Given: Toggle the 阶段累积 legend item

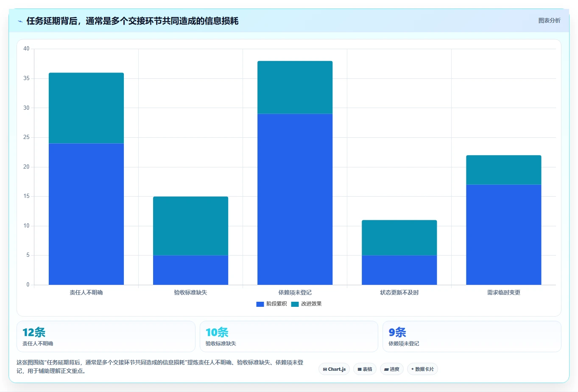Looking at the screenshot, I should [271, 304].
